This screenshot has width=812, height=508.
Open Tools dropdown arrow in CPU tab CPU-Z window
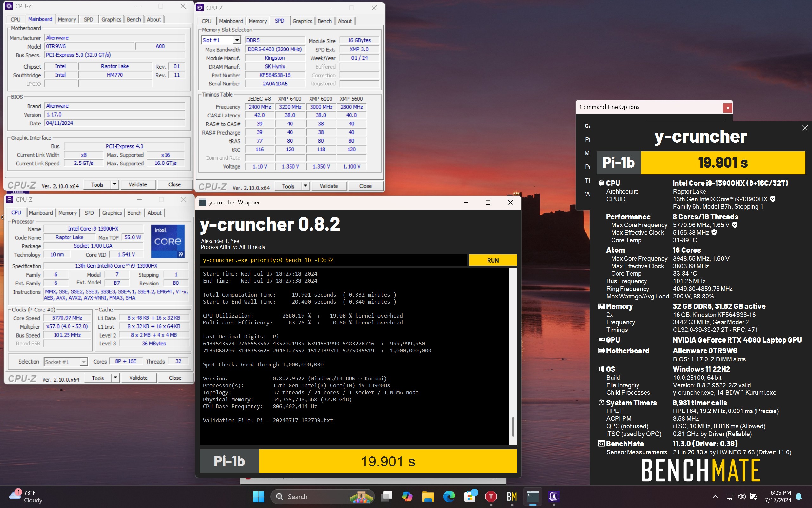[x=115, y=378]
